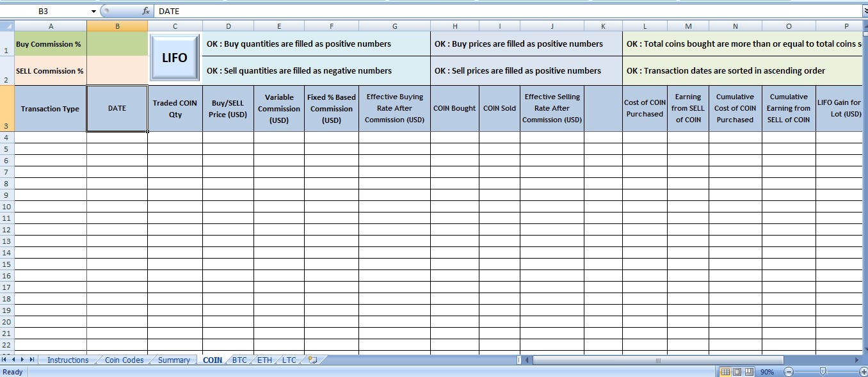The width and height of the screenshot is (868, 377).
Task: Click Cumulative Cost of COIN Purchased header
Action: pos(735,108)
